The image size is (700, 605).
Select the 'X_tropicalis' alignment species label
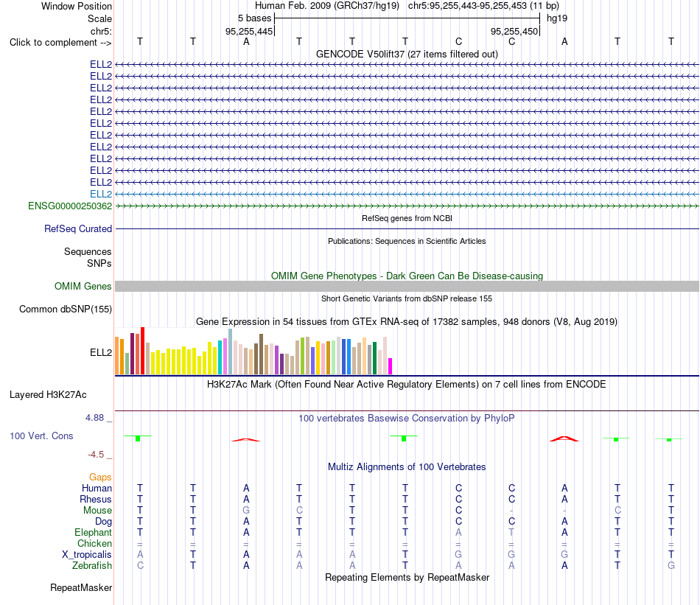87,555
